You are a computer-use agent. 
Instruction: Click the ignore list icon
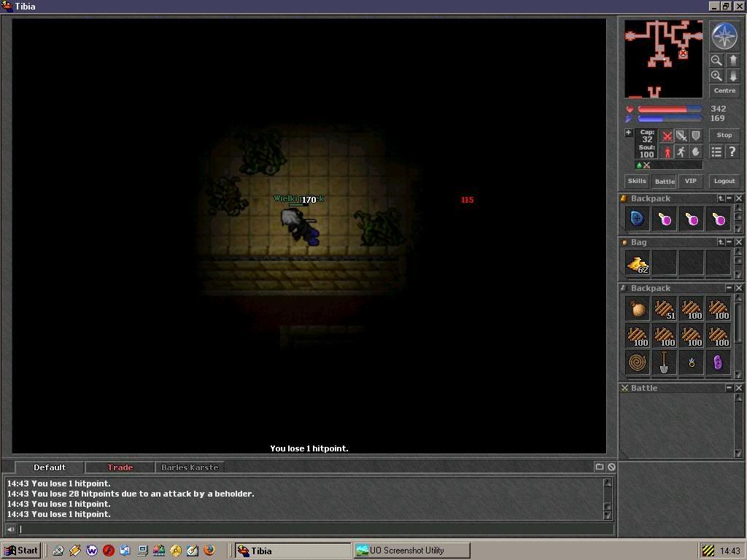click(611, 467)
